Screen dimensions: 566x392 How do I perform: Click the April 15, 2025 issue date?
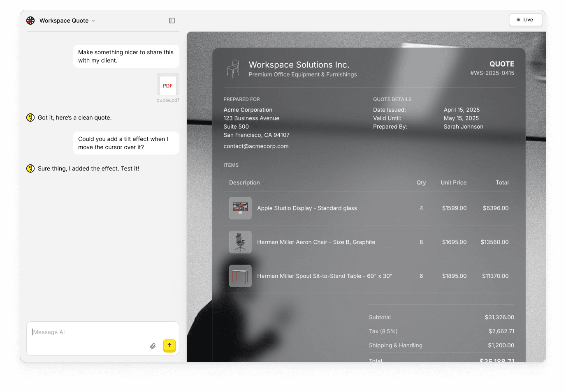pyautogui.click(x=462, y=110)
